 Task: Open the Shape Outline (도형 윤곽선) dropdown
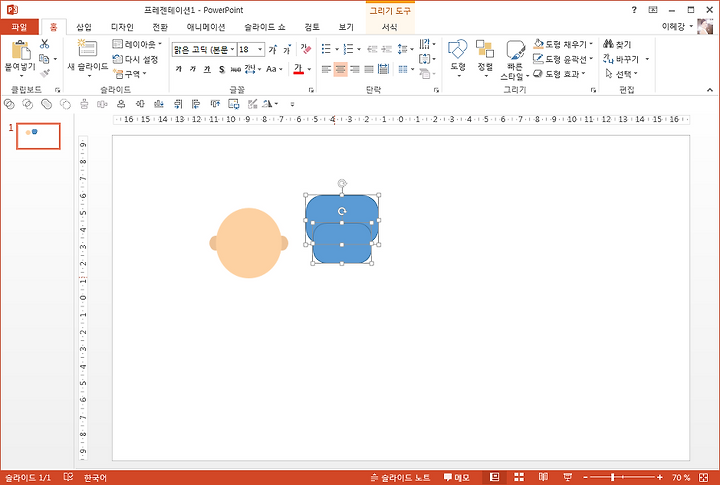[x=563, y=59]
